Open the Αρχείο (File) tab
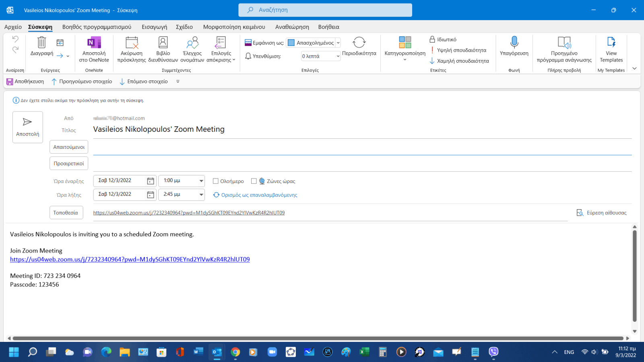This screenshot has width=644, height=362. point(13,27)
